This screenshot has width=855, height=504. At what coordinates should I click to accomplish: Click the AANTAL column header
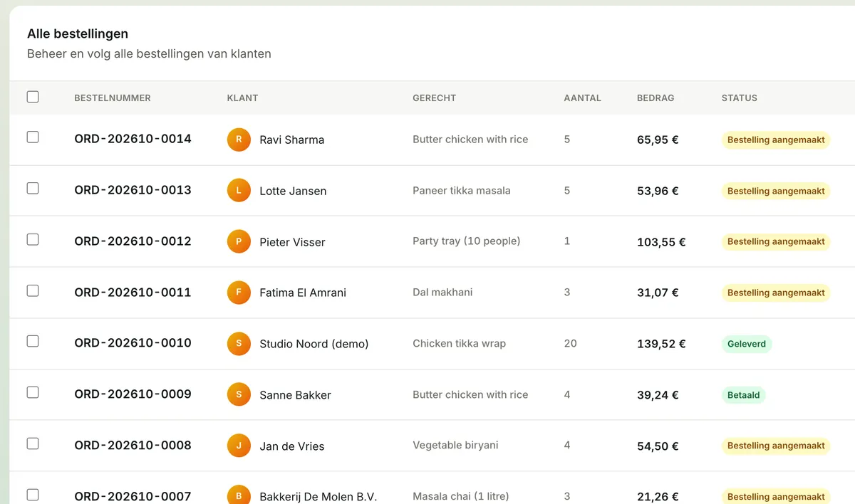coord(582,98)
